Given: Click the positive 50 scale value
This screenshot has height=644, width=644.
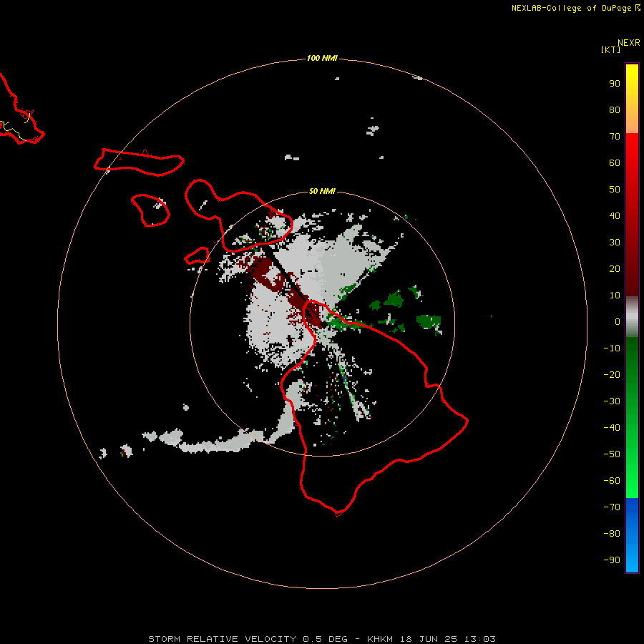Looking at the screenshot, I should [x=615, y=190].
